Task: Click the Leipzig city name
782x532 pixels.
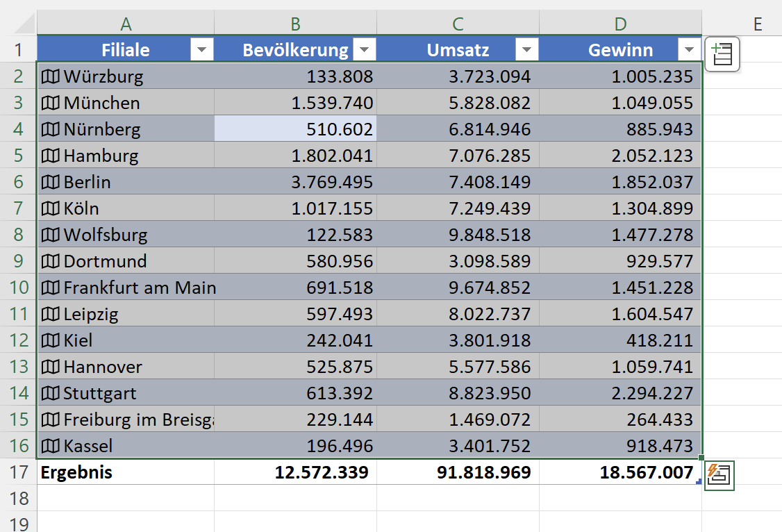Action: pyautogui.click(x=91, y=315)
